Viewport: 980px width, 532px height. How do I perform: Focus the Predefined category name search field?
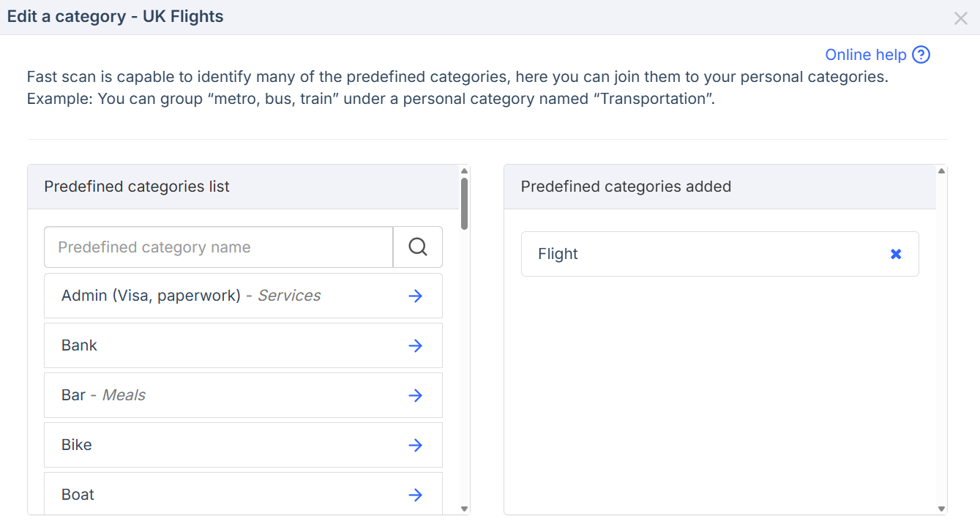click(x=218, y=247)
